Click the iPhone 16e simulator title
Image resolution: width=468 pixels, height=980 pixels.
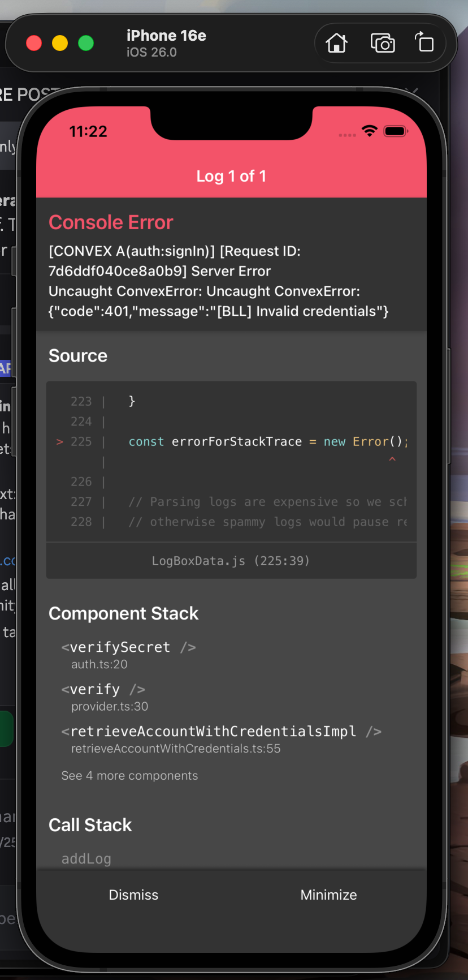click(x=166, y=36)
